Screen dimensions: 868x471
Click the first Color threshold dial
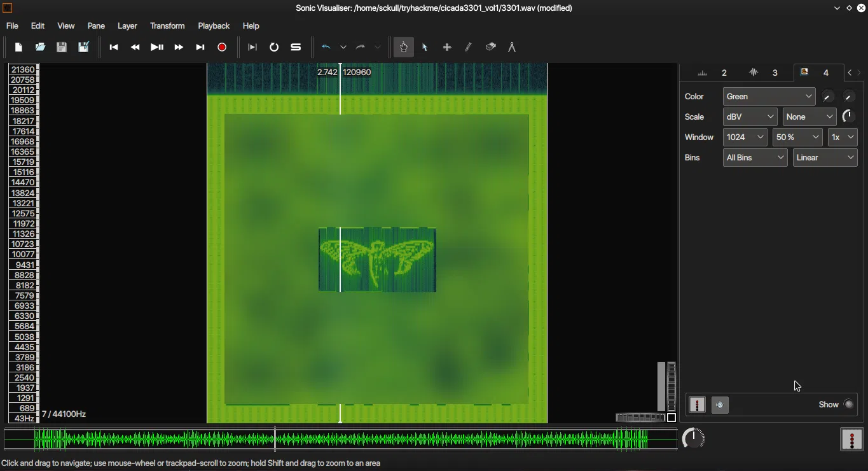[x=828, y=97]
